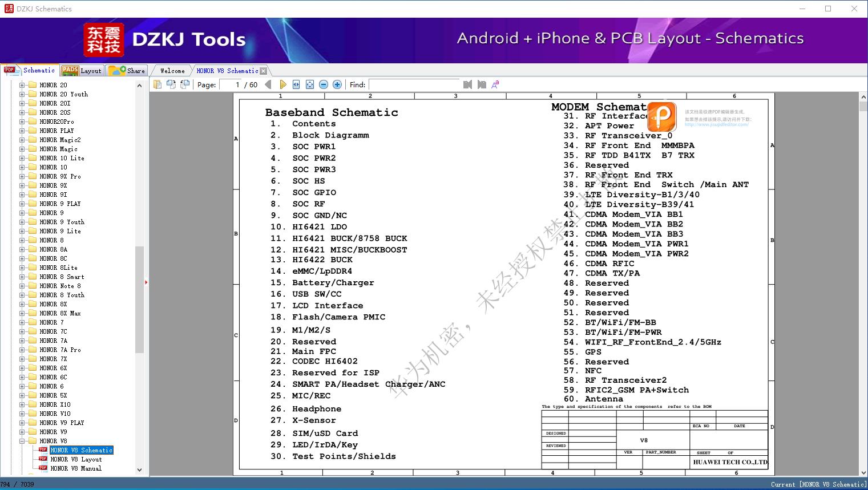Click 'Current [HONOR V8 Schematic]' in the status bar

[818, 484]
